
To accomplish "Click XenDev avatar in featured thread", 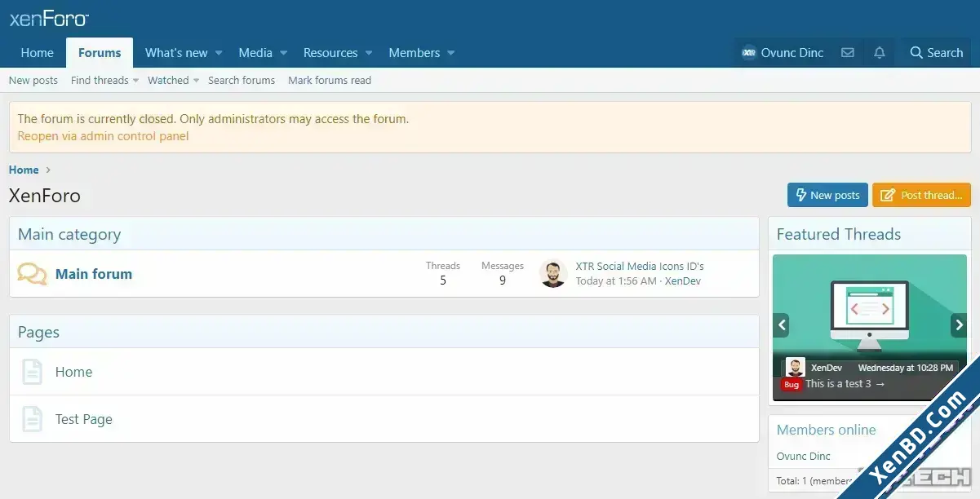I will (795, 368).
